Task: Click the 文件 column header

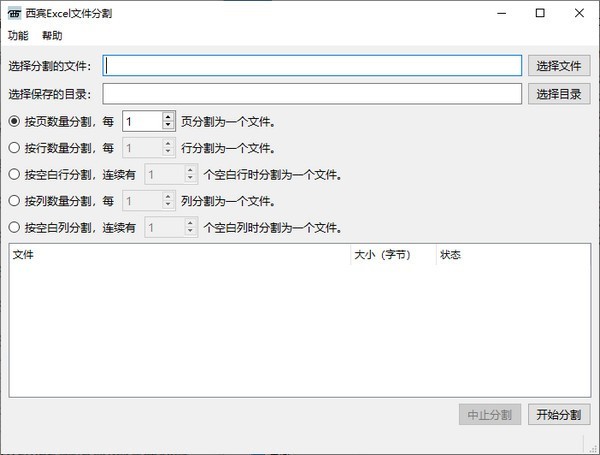Action: [179, 254]
